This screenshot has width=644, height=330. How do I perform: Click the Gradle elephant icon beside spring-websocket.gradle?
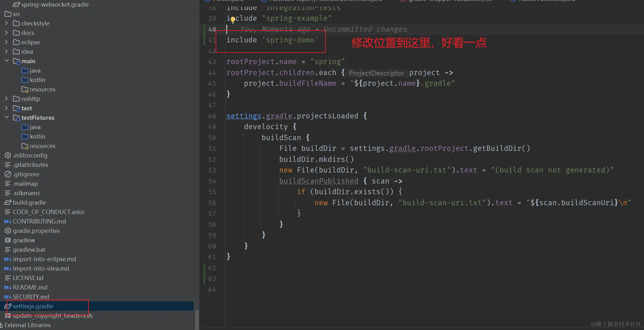pos(16,4)
